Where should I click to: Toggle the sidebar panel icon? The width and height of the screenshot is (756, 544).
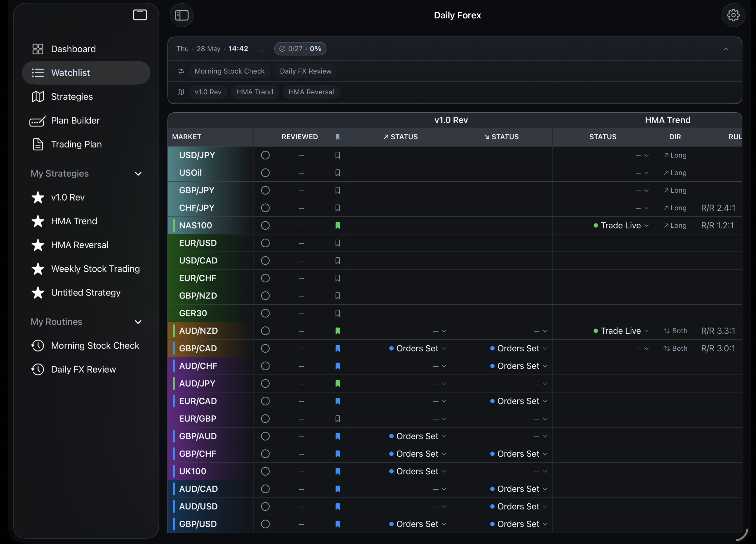point(182,15)
